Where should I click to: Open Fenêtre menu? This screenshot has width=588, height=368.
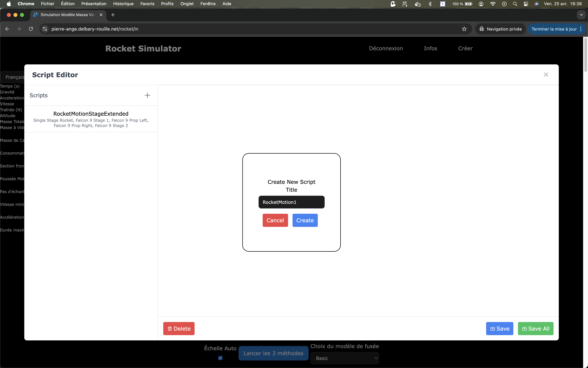pos(208,4)
